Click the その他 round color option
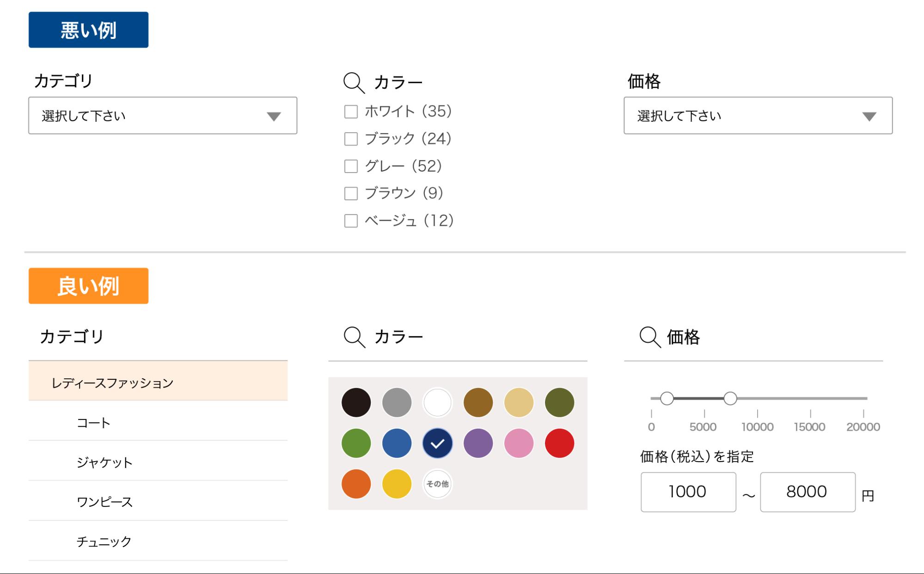This screenshot has width=924, height=574. pos(437,484)
